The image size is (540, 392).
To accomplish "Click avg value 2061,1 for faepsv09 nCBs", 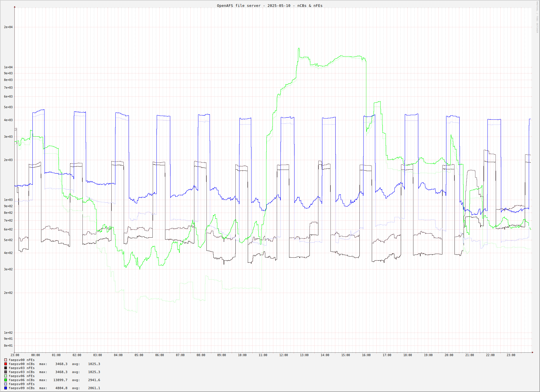I will point(94,388).
